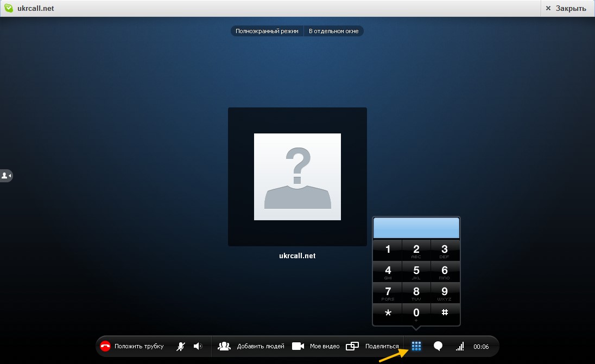Open the chat bubble icon
The image size is (595, 364).
pyautogui.click(x=438, y=346)
